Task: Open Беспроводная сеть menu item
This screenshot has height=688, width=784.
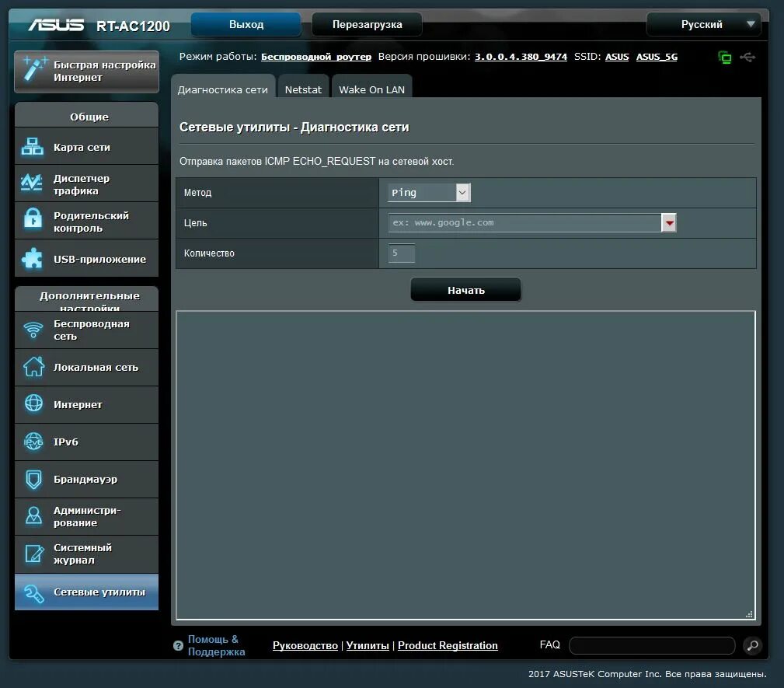Action: [86, 330]
